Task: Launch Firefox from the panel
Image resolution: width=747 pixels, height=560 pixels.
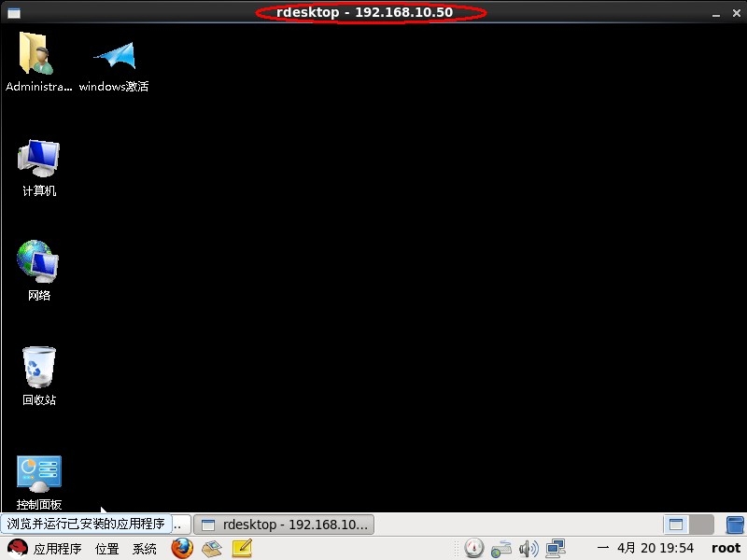Action: tap(182, 548)
